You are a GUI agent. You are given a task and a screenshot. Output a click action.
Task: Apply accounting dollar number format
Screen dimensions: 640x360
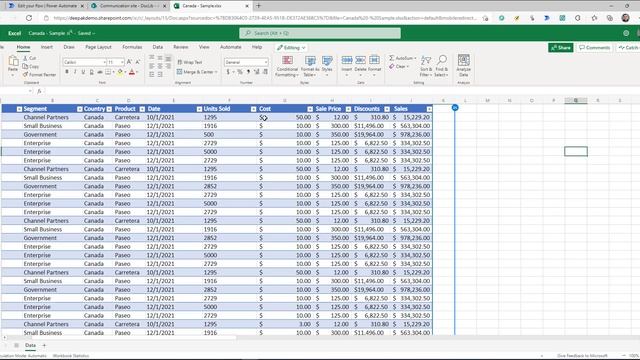click(x=228, y=72)
